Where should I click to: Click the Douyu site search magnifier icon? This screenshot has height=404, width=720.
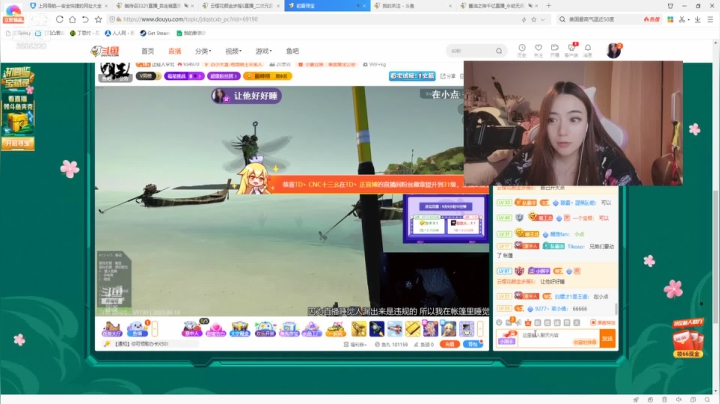[499, 51]
